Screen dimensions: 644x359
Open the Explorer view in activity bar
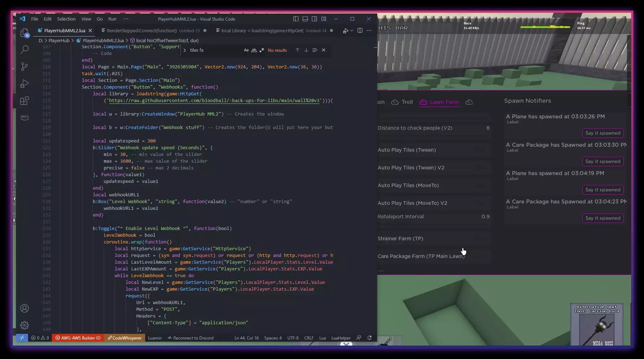[x=24, y=33]
